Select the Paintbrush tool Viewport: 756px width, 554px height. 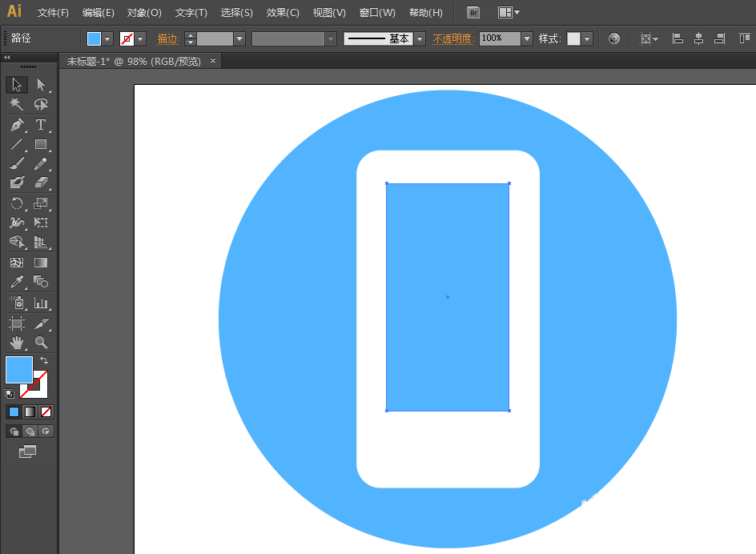pos(17,163)
